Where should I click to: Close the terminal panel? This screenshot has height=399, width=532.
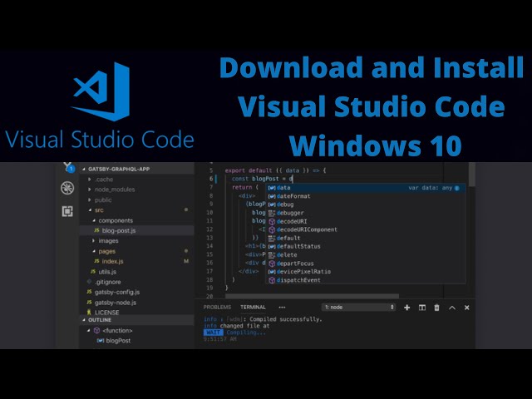click(467, 308)
